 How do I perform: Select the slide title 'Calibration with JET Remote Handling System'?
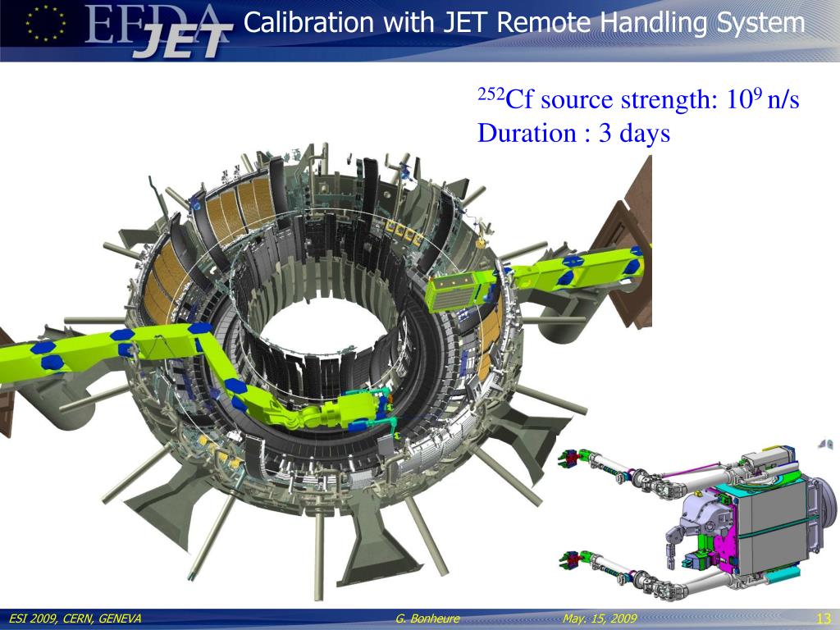[x=524, y=23]
